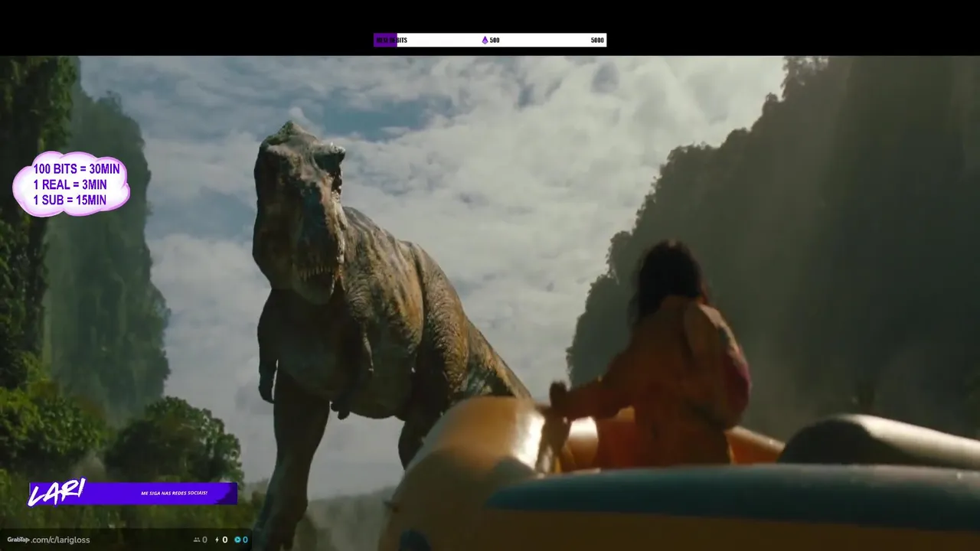Click the viewers count people icon
980x551 pixels.
(x=197, y=540)
